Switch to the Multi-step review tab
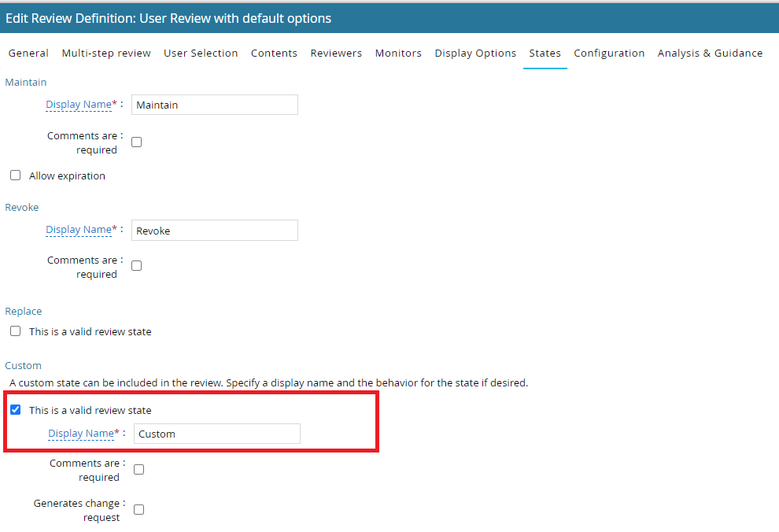The image size is (779, 532). pyautogui.click(x=106, y=54)
